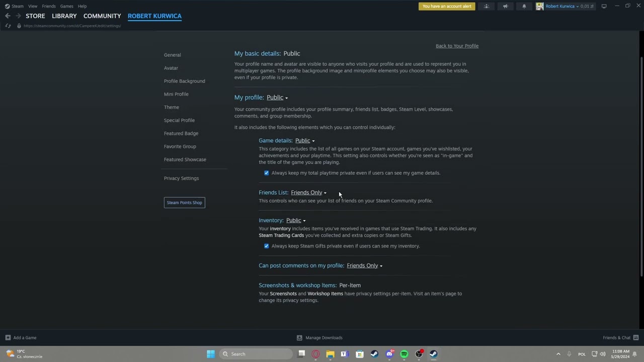
Task: Open the Steam menu
Action: click(18, 6)
